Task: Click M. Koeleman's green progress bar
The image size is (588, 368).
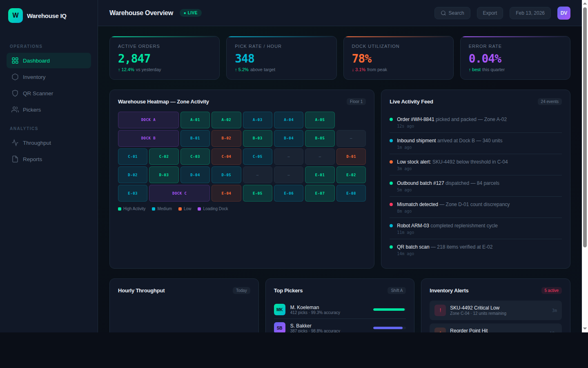Action: point(389,310)
